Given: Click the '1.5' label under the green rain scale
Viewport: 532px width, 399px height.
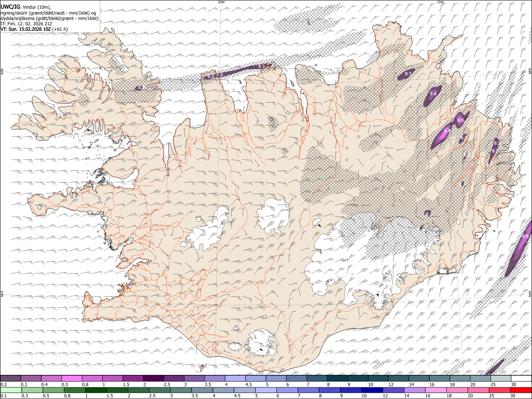Looking at the screenshot, I should point(110,396).
